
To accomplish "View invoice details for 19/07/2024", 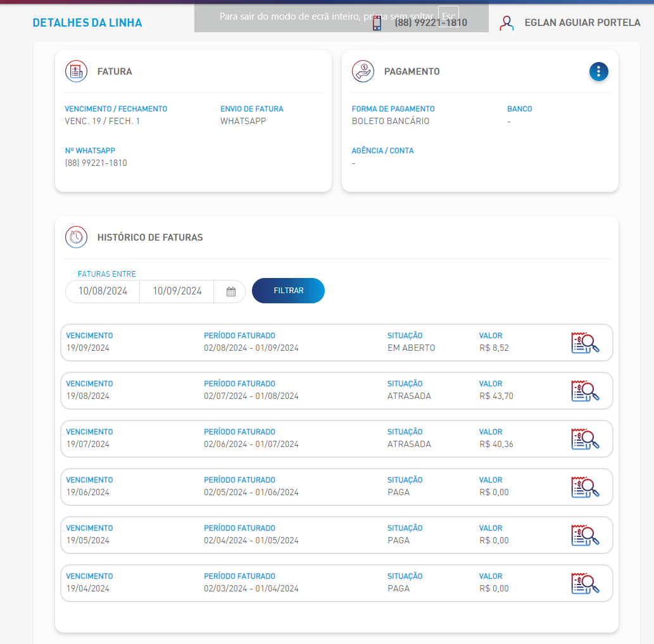I will 585,439.
